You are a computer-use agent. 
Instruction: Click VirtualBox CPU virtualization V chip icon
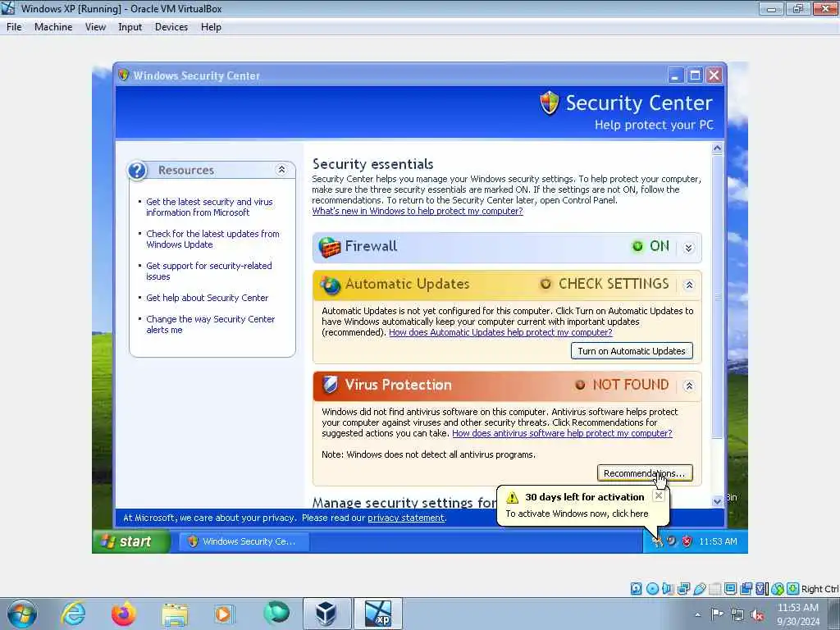click(762, 589)
